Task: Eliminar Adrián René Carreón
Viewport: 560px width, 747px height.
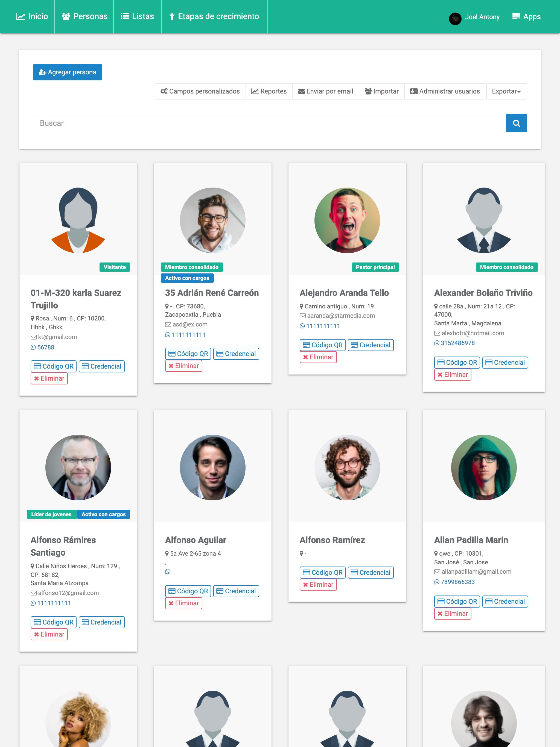Action: [184, 366]
